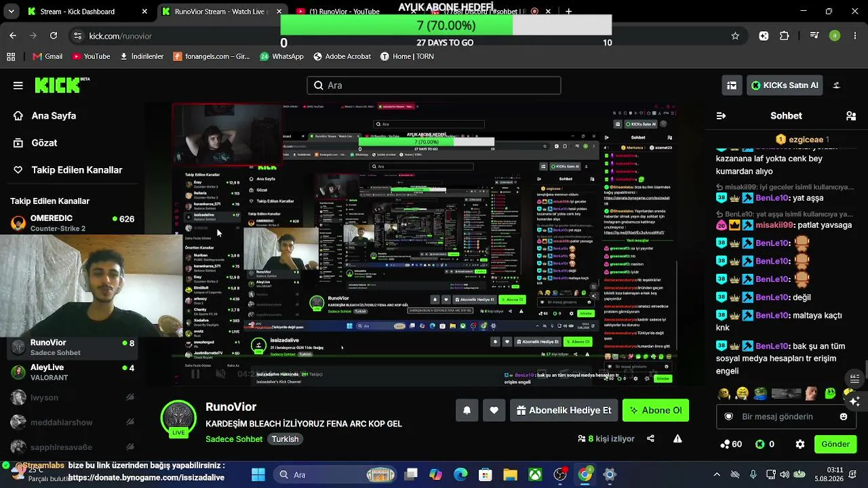Open the browser media control icon
The height and width of the screenshot is (488, 868).
coord(815,36)
